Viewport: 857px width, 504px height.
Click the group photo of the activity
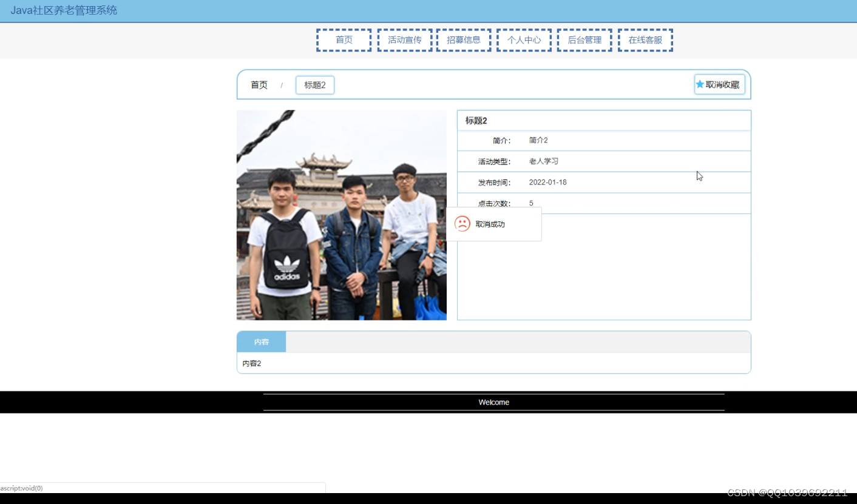click(341, 215)
